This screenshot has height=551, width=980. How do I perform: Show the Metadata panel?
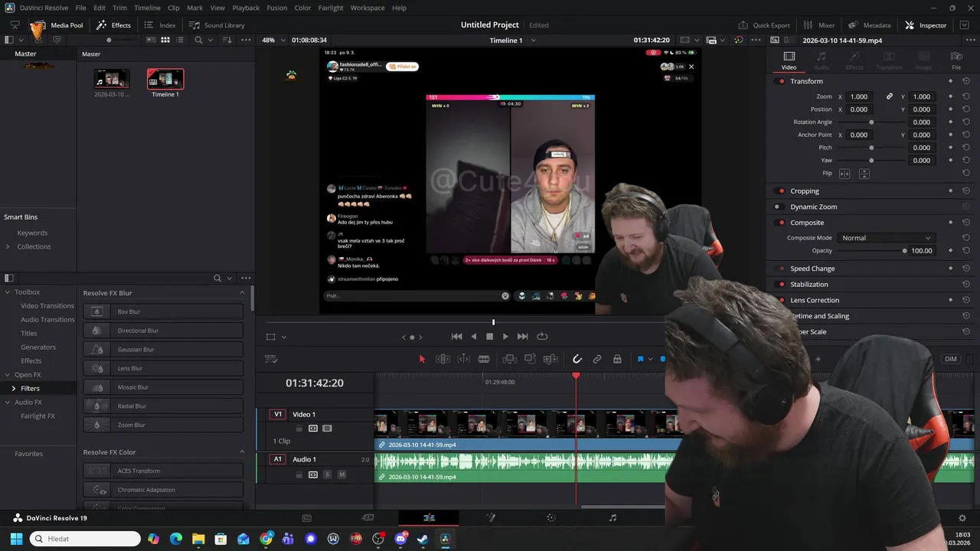click(x=870, y=25)
